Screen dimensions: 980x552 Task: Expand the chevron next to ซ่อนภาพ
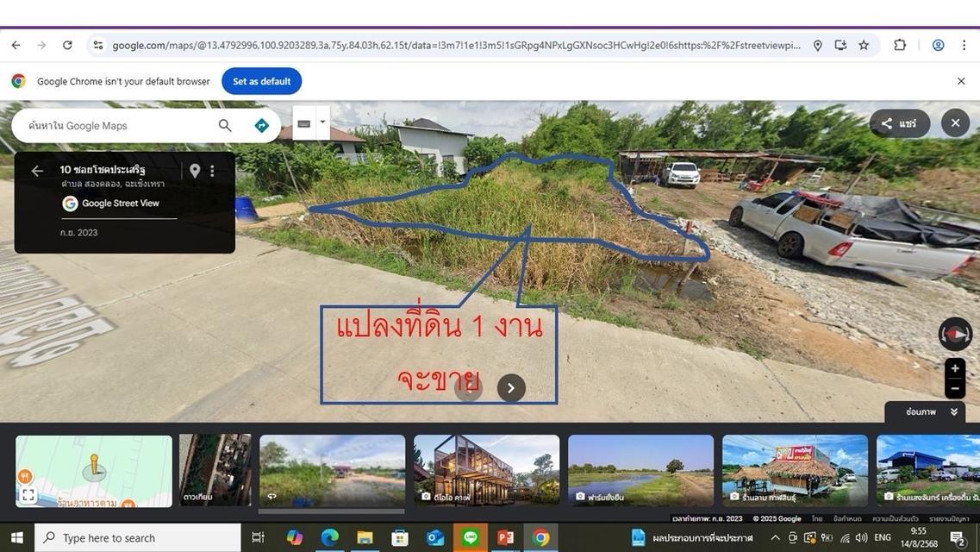pos(953,411)
